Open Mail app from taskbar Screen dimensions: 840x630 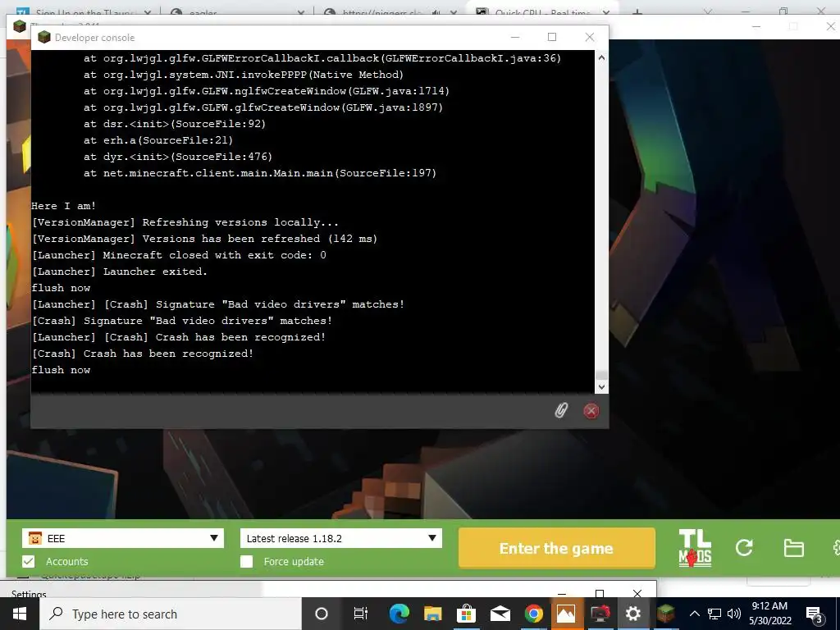click(x=500, y=614)
